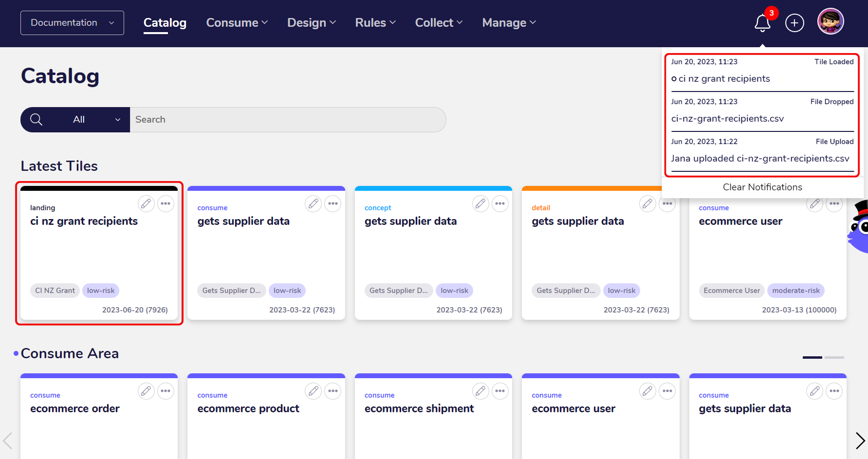Screen dimensions: 868x459
Task: Click the 2023-06-20 (7926) date text
Action: (x=135, y=310)
